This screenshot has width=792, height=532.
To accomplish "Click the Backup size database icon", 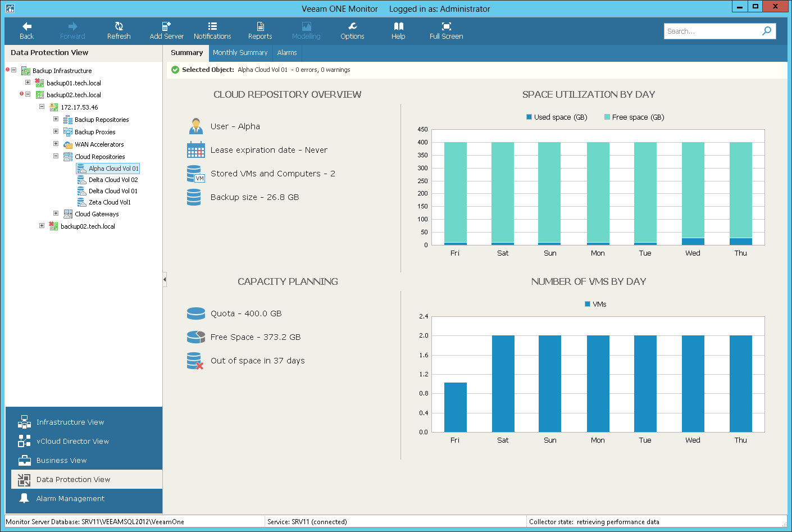I will pos(194,197).
